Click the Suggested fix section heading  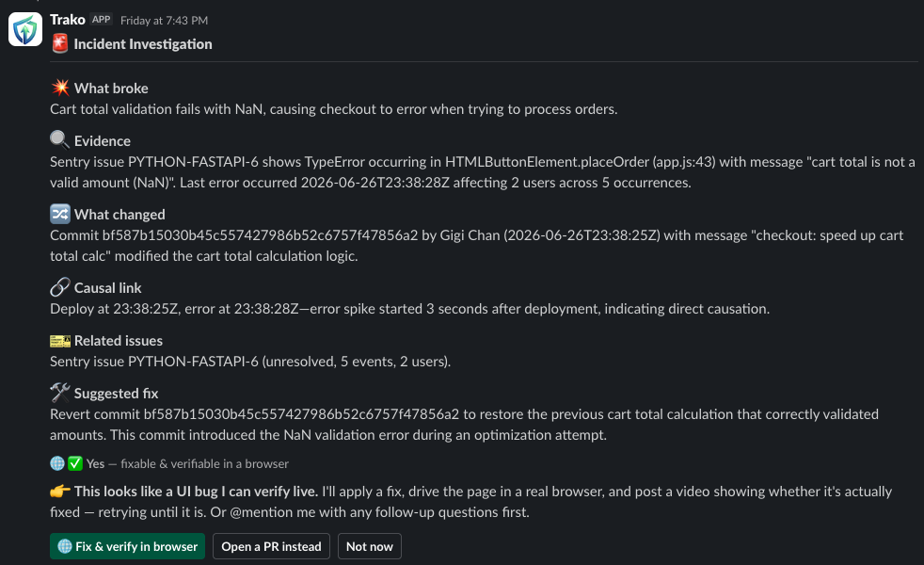point(116,394)
